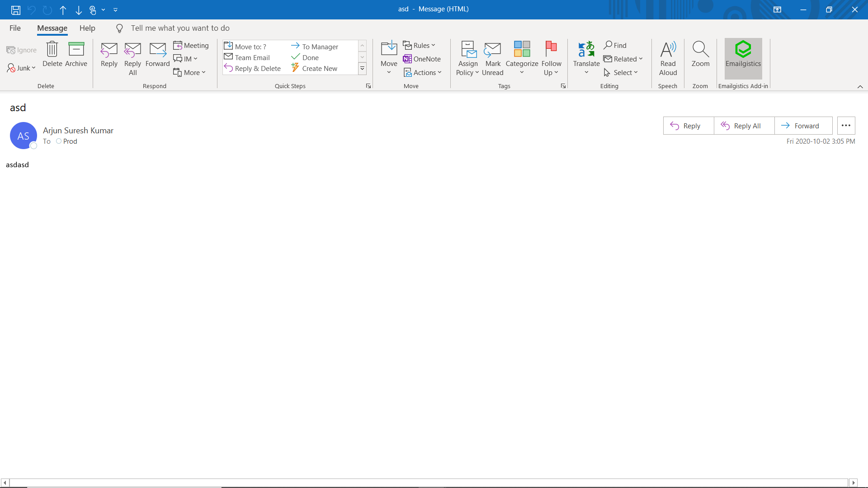Collapse the ribbon with the chevron
This screenshot has height=488, width=868.
pos(860,87)
